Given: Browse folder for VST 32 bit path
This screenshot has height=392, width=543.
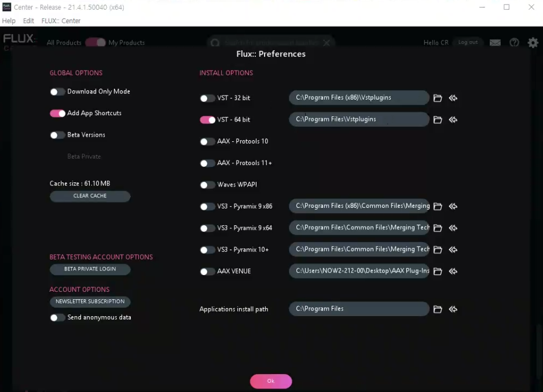Looking at the screenshot, I should point(438,98).
